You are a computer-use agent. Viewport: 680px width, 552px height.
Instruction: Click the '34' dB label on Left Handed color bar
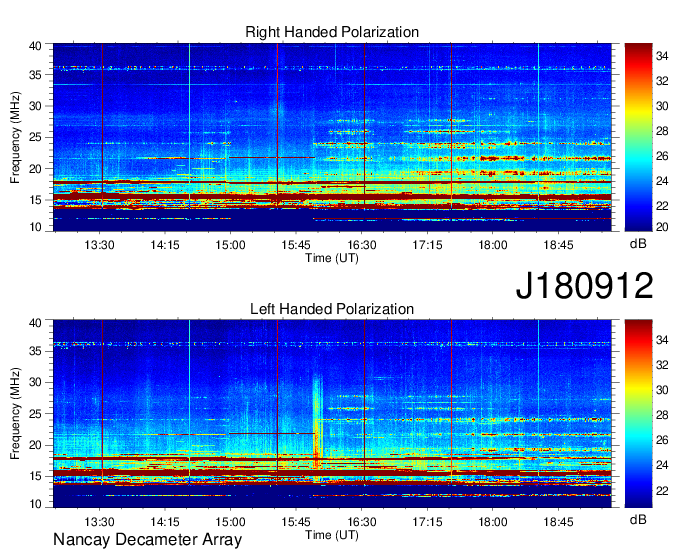coord(662,340)
